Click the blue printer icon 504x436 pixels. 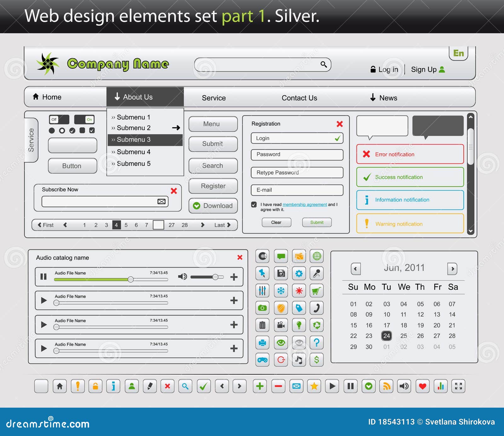[262, 343]
